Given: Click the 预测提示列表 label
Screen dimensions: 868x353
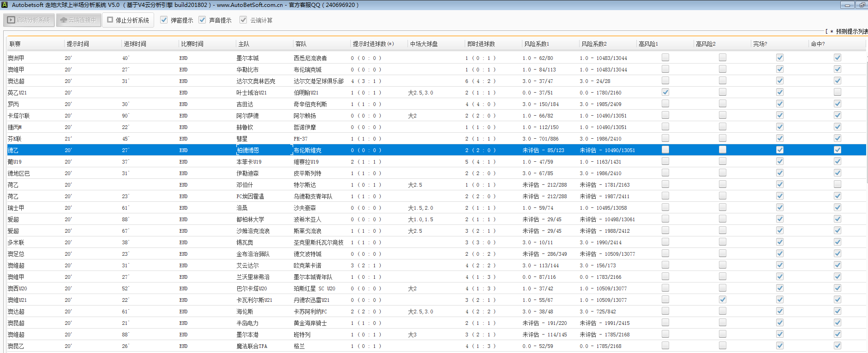Looking at the screenshot, I should [x=851, y=31].
